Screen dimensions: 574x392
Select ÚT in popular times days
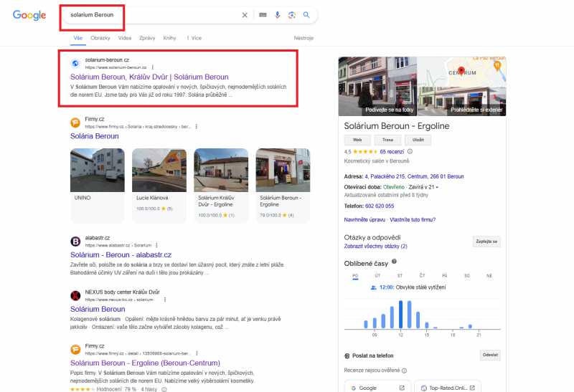tap(377, 276)
